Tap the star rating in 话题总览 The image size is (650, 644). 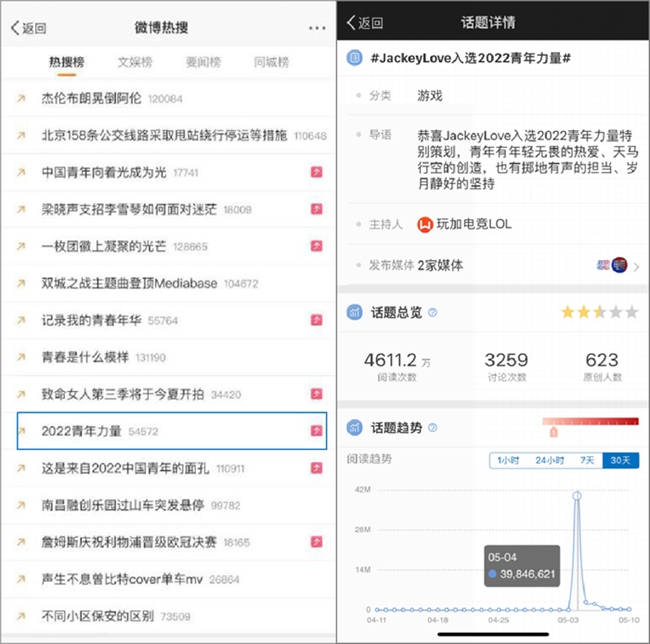tap(599, 312)
